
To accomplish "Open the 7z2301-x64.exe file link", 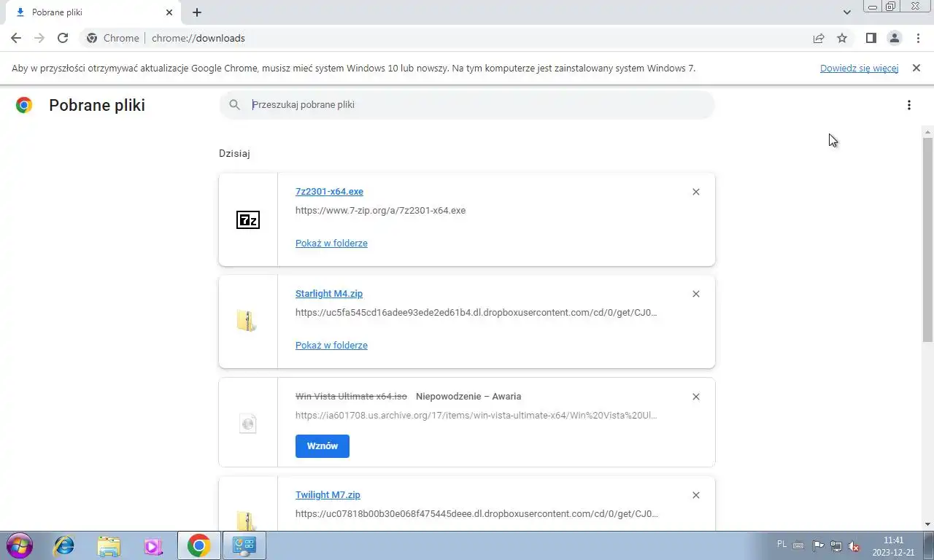I will [329, 191].
